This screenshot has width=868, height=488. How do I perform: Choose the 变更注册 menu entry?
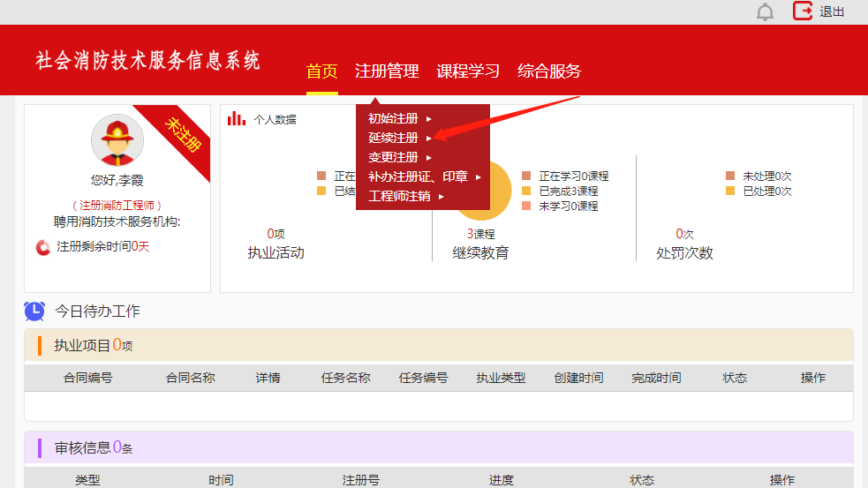pos(393,157)
